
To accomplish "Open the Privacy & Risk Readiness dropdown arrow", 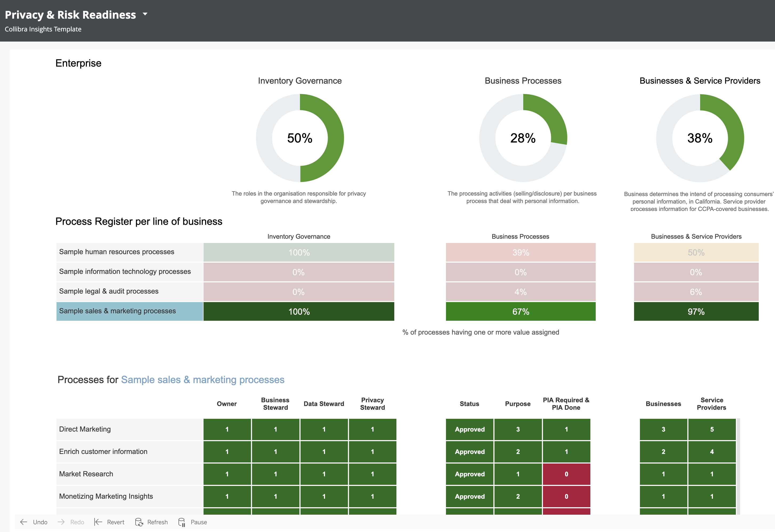I will (145, 14).
